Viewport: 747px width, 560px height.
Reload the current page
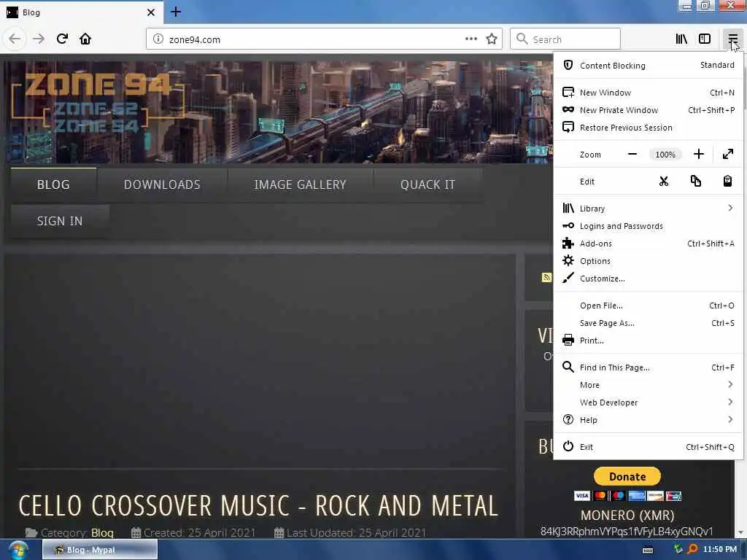tap(63, 39)
